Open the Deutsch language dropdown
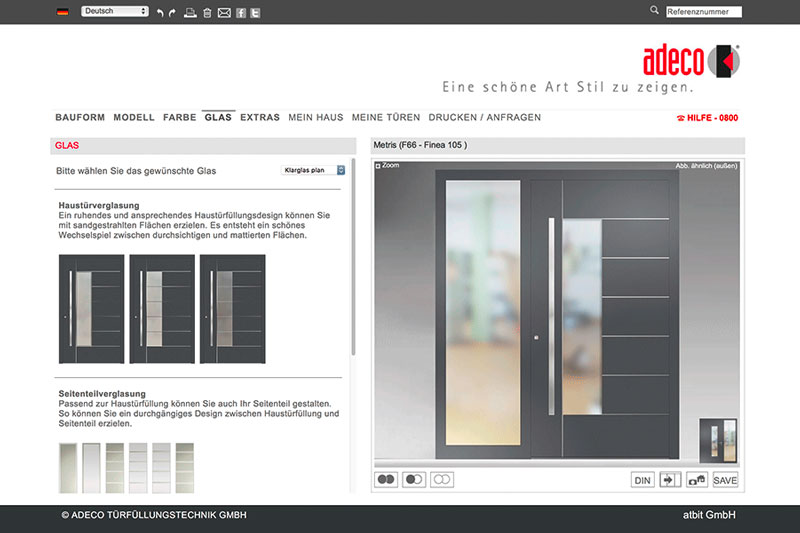Screen dimensions: 800x533 click(114, 11)
